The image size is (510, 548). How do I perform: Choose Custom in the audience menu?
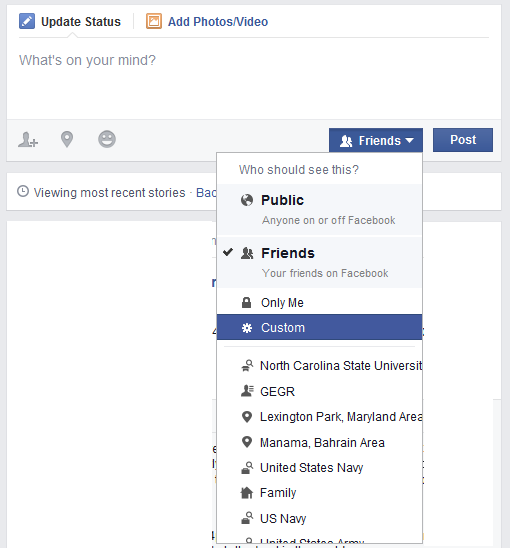319,327
